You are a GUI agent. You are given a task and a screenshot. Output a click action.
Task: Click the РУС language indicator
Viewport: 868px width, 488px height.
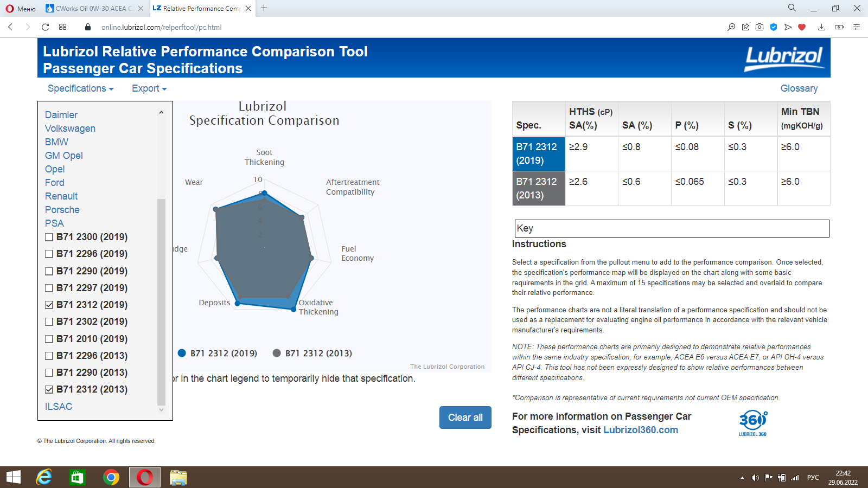tap(813, 478)
